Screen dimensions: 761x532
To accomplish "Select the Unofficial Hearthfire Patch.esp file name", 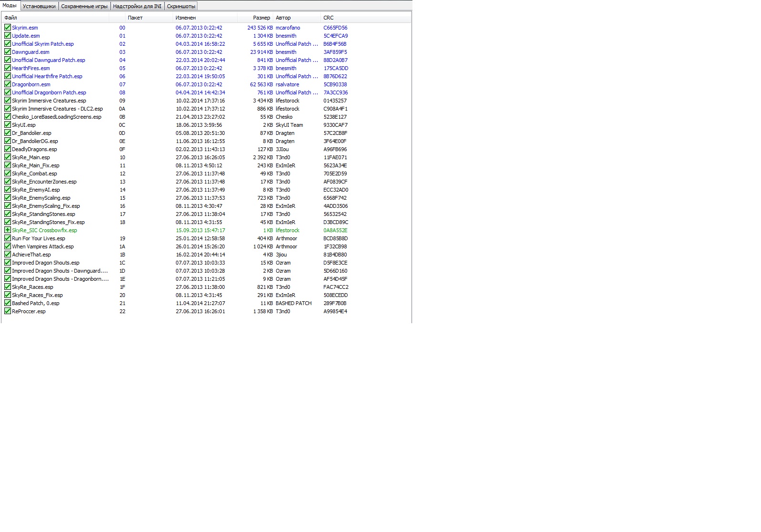I will 47,76.
